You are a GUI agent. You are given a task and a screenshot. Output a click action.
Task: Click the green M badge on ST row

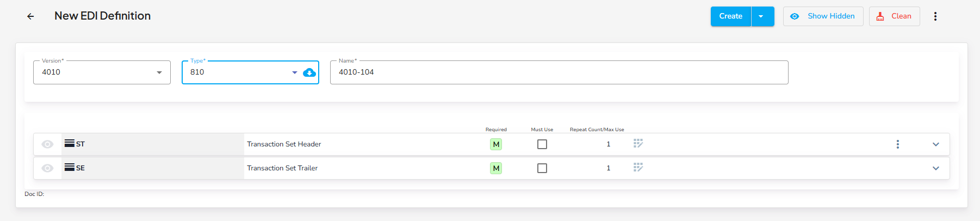(x=495, y=144)
